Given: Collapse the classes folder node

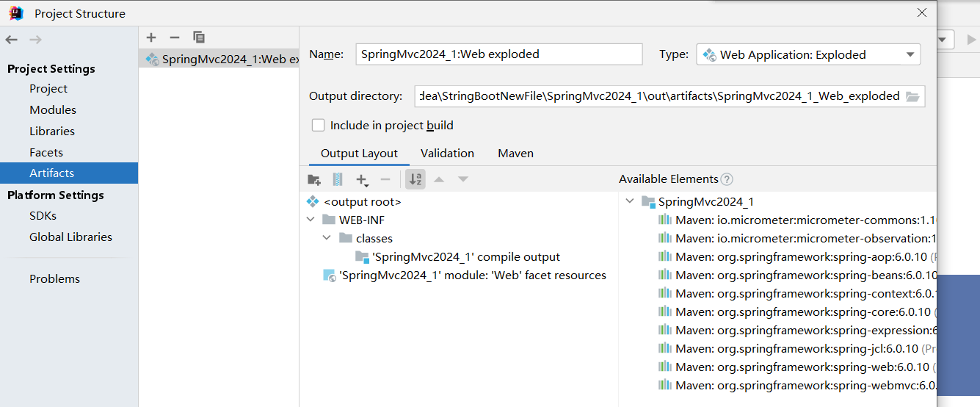Looking at the screenshot, I should (327, 239).
